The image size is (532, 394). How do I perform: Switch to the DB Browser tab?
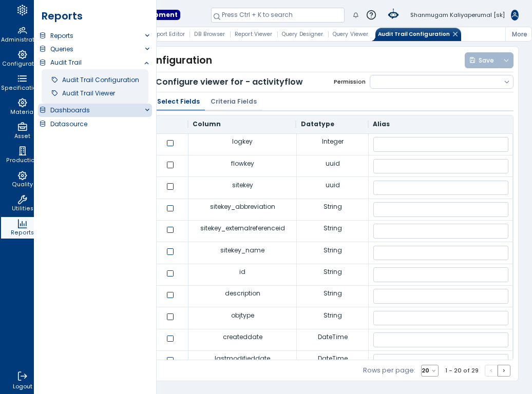pyautogui.click(x=210, y=34)
